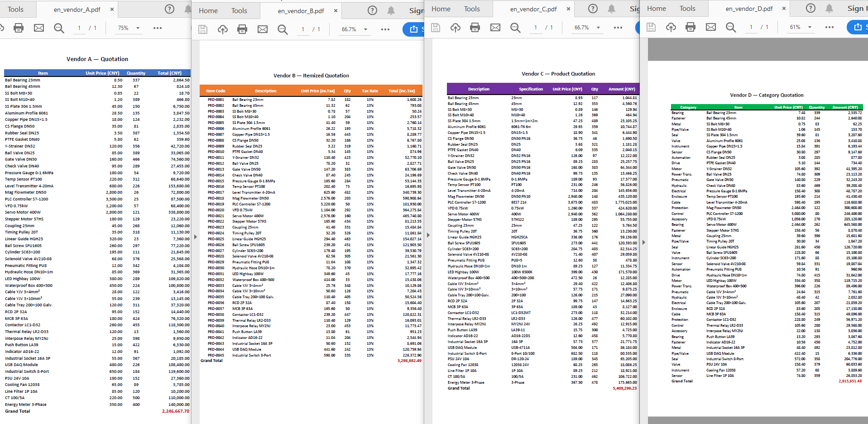Close the en_vendor_A.pdf document tab
This screenshot has height=424, width=868.
click(112, 10)
